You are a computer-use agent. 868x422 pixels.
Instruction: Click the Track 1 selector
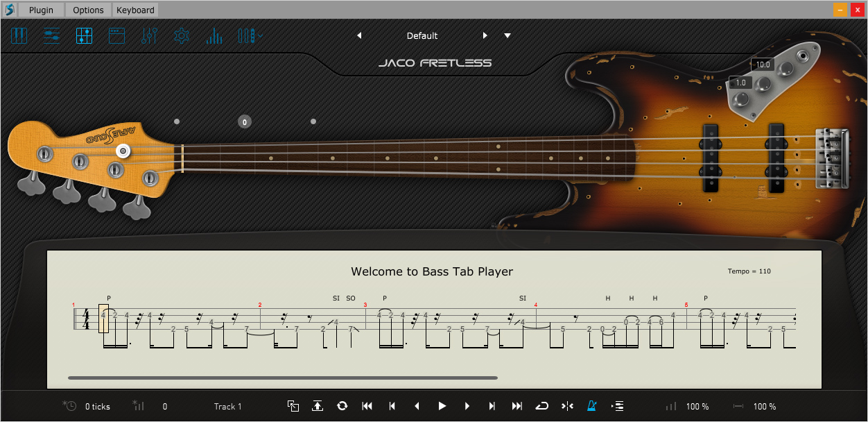227,407
